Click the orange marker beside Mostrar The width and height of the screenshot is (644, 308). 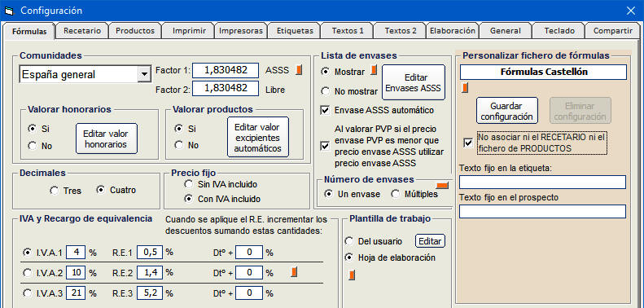pyautogui.click(x=374, y=70)
